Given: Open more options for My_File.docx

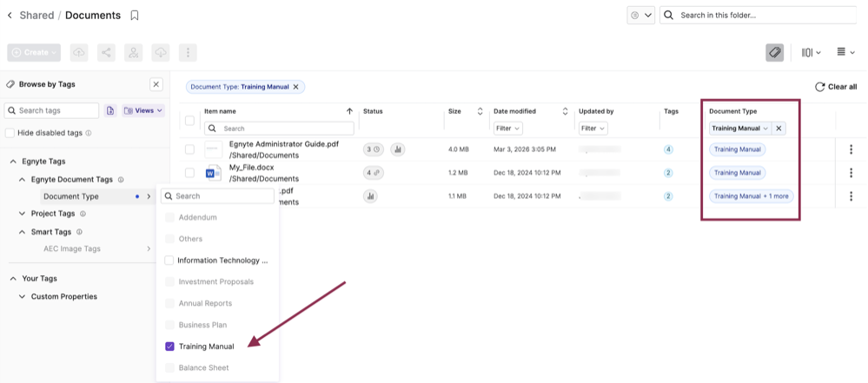Looking at the screenshot, I should coord(851,173).
